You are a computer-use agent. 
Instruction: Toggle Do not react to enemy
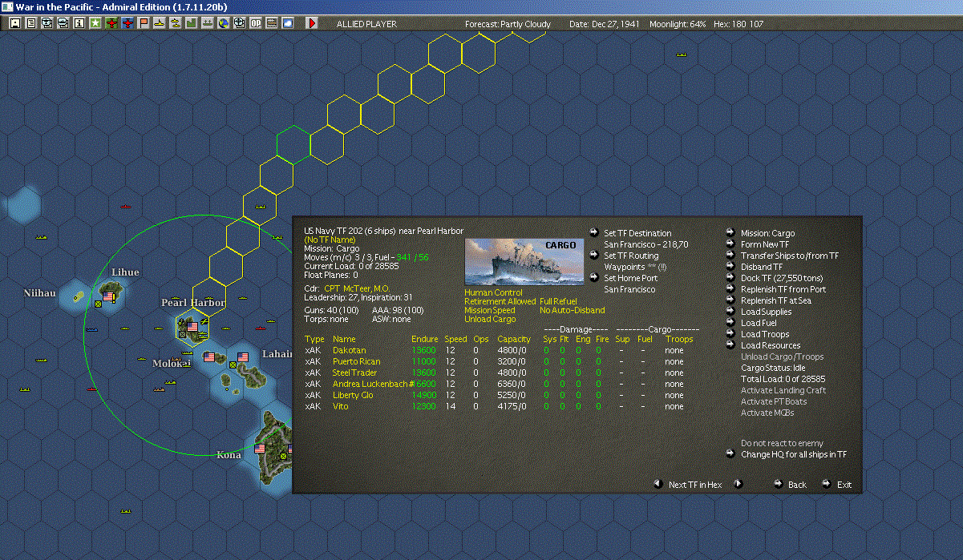(782, 443)
